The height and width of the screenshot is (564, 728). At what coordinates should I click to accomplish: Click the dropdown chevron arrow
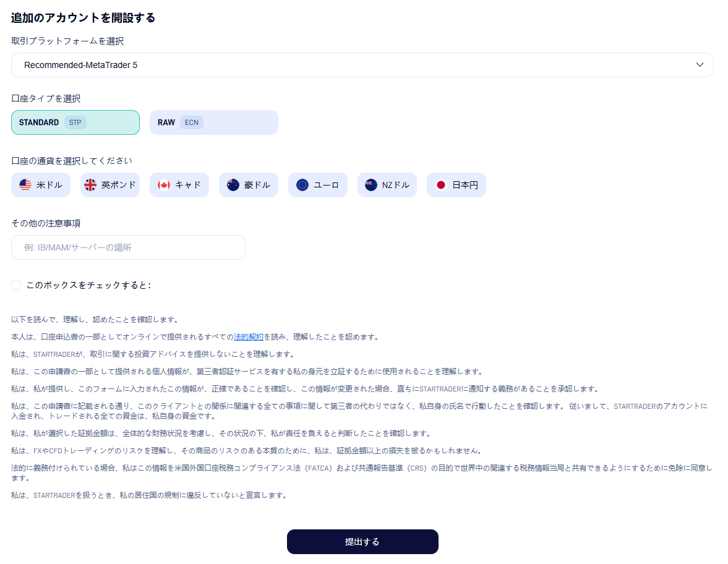tap(700, 65)
